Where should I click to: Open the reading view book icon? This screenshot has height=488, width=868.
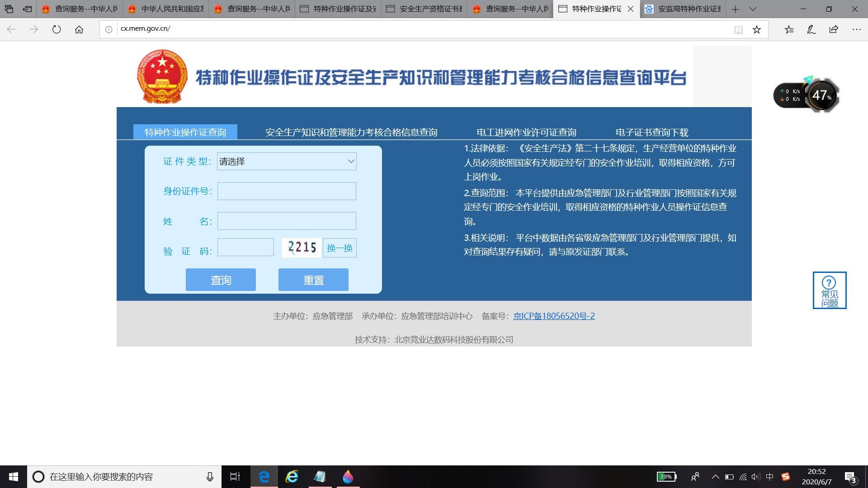738,29
